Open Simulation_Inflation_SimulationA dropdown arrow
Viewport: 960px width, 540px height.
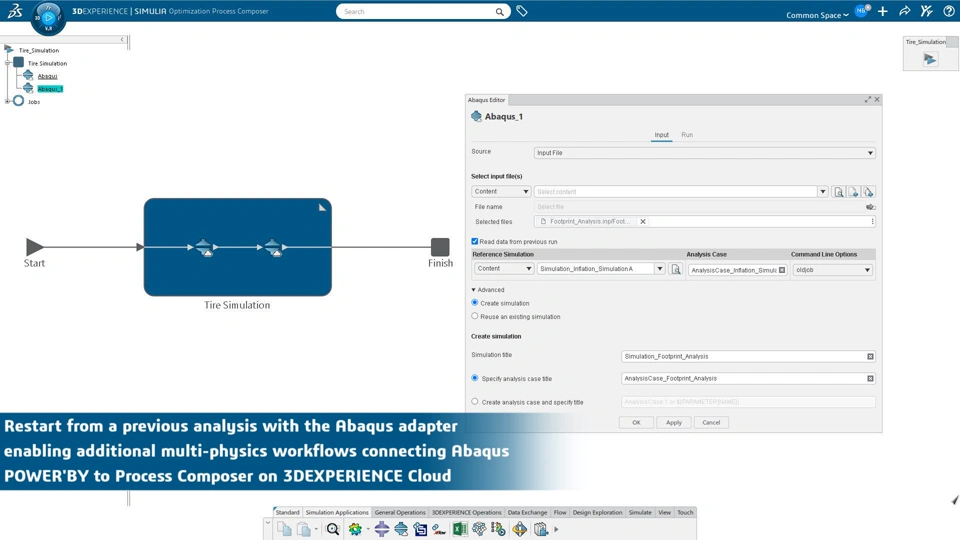click(659, 269)
